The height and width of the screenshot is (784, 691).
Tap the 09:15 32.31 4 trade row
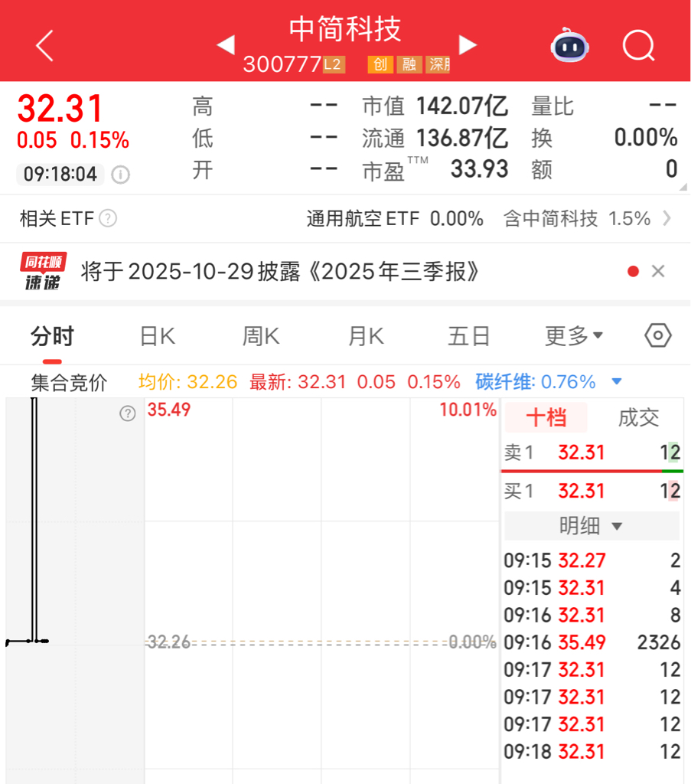click(x=592, y=588)
